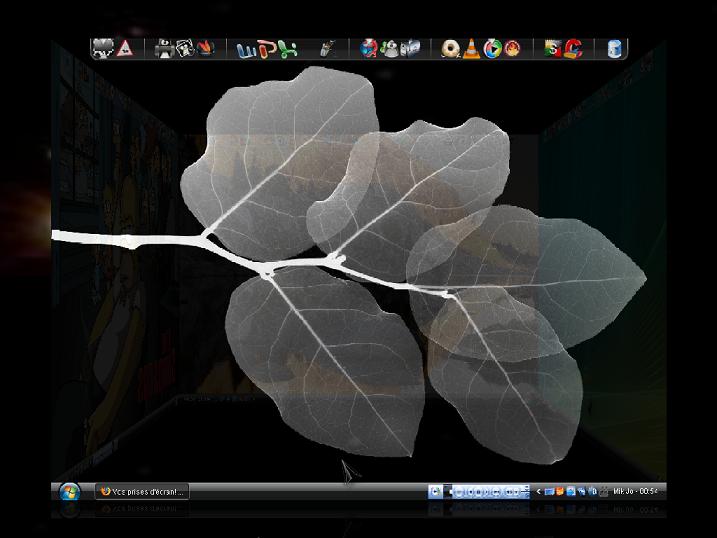Open the recycle bin dock icon
Viewport: 717px width, 538px height.
click(x=614, y=48)
